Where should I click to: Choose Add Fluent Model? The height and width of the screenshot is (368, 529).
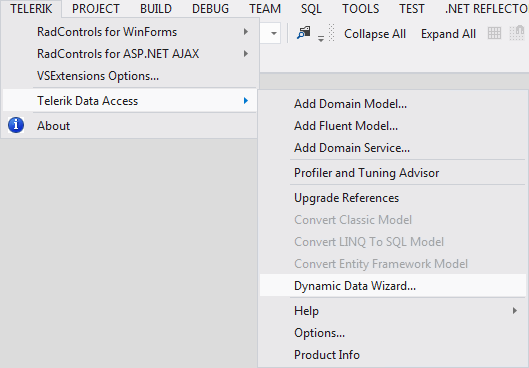tap(393, 126)
